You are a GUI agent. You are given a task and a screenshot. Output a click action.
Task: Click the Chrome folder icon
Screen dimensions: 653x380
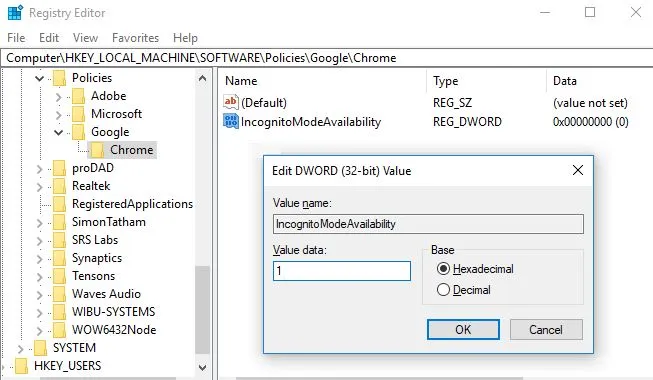point(97,150)
